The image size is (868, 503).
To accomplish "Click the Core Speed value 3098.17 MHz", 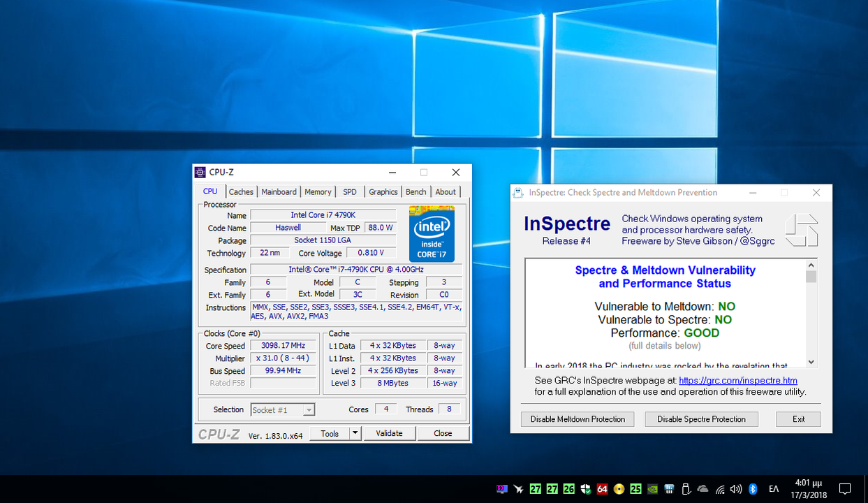I will tap(283, 346).
